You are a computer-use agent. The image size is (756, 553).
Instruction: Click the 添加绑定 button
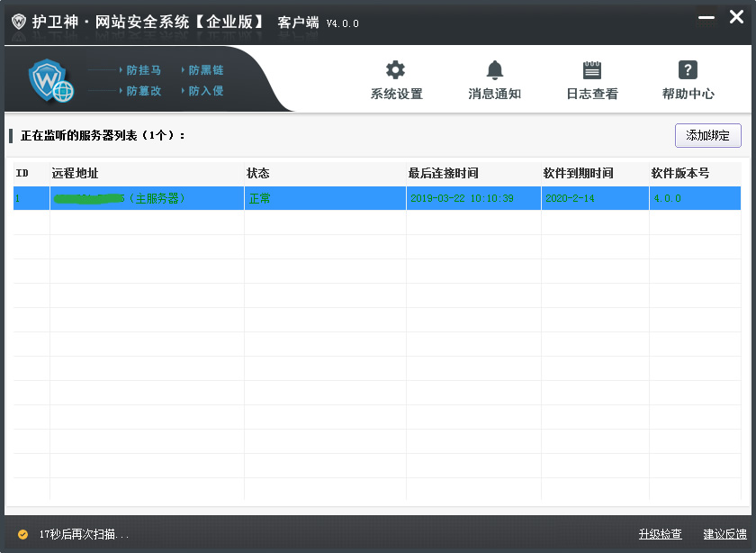click(x=707, y=136)
